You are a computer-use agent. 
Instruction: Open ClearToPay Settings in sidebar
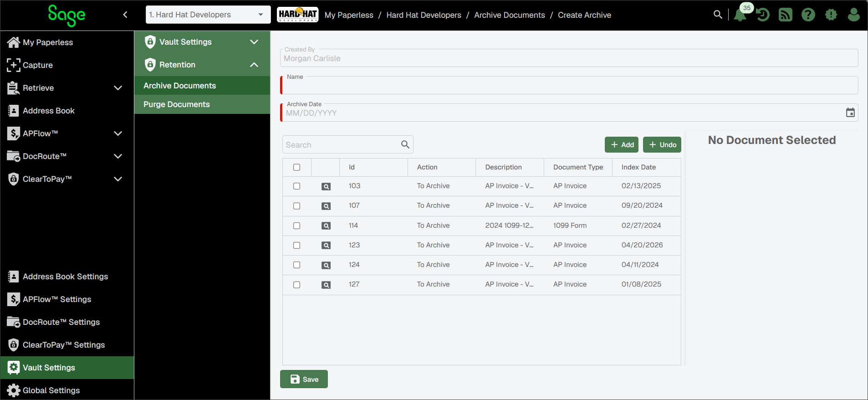67,345
